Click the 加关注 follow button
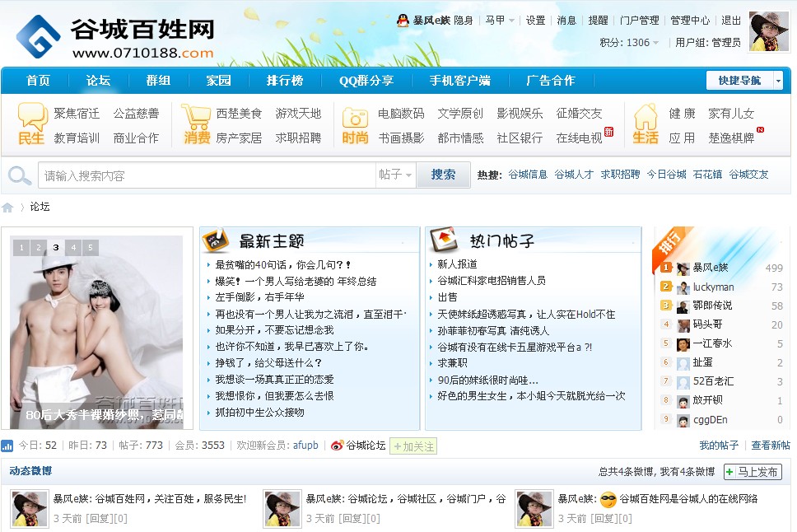The height and width of the screenshot is (532, 797). pyautogui.click(x=413, y=446)
